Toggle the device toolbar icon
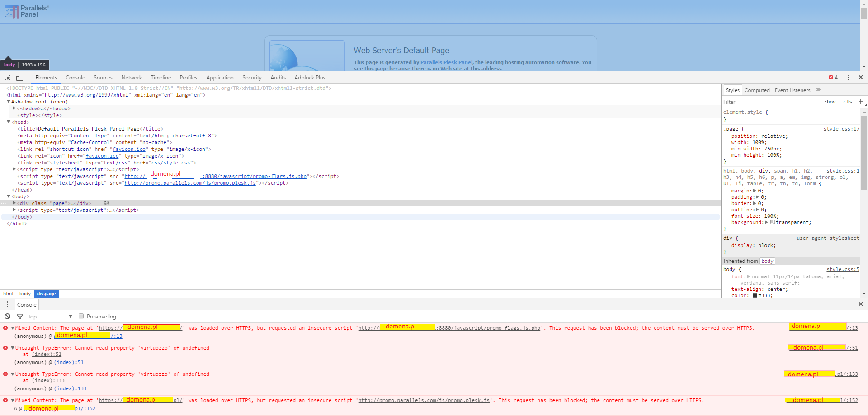Screen dimensions: 868x416 [x=19, y=78]
